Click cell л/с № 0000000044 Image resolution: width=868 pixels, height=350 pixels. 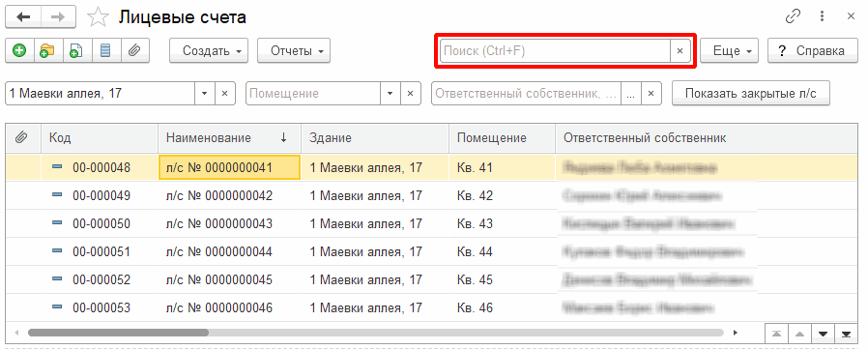[x=230, y=252]
